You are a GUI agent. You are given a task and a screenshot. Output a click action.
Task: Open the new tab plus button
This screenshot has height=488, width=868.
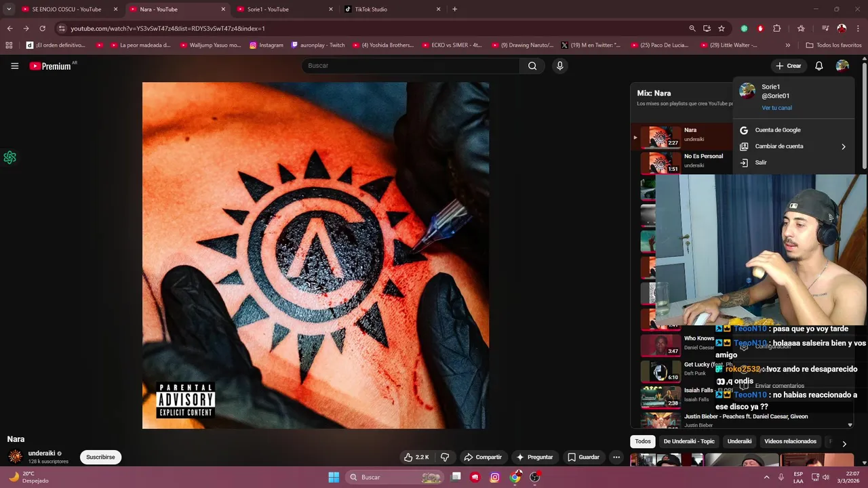pyautogui.click(x=454, y=9)
